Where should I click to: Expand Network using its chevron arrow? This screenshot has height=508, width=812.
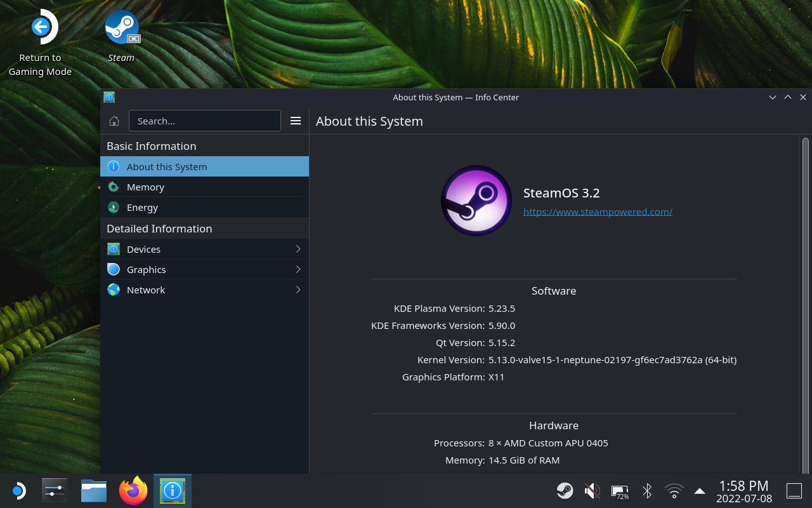pos(298,290)
